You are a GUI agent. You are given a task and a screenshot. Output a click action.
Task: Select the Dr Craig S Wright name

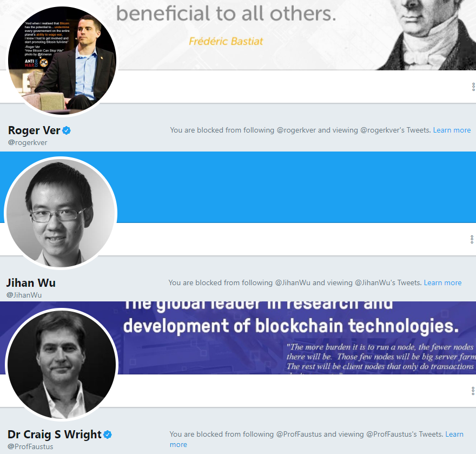tap(55, 435)
